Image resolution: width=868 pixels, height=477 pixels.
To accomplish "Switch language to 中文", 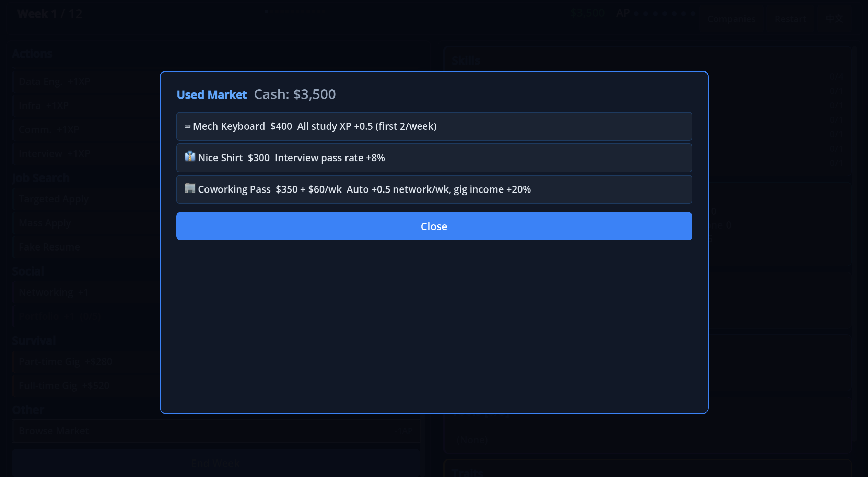I will pyautogui.click(x=834, y=19).
